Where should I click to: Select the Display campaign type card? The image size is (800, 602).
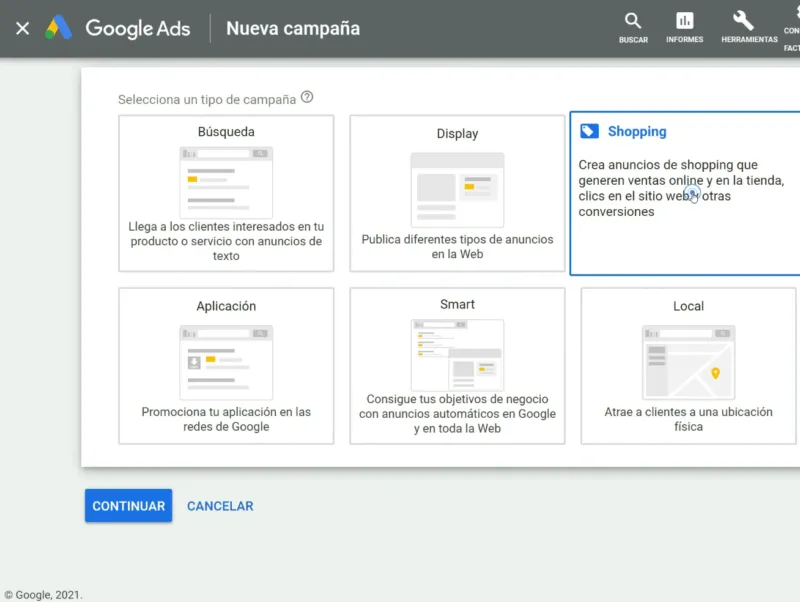(457, 193)
